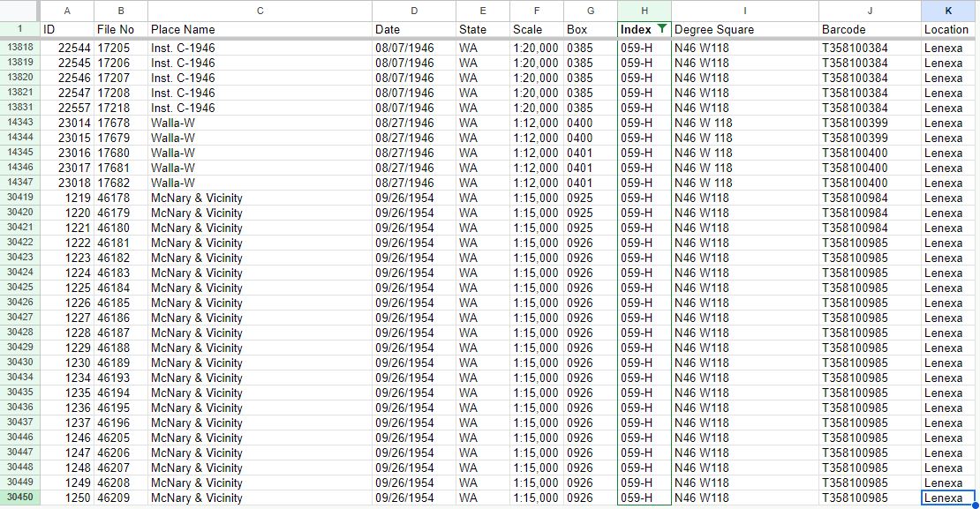The height and width of the screenshot is (509, 980).
Task: Select column K header
Action: [950, 11]
